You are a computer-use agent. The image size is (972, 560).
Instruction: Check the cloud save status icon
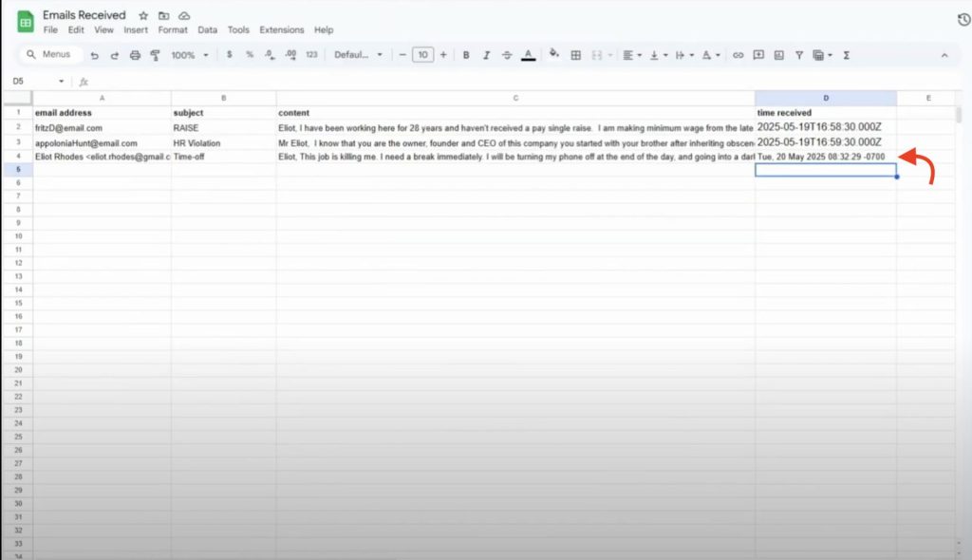point(184,15)
